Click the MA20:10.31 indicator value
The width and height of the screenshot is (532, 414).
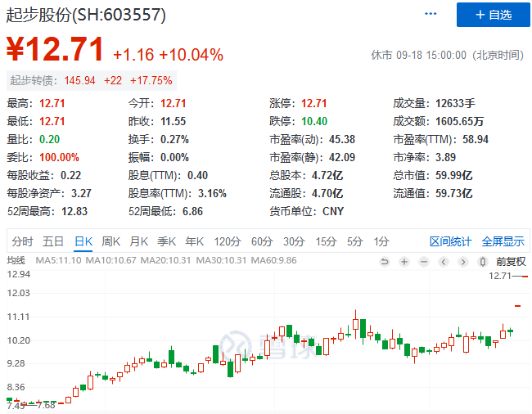tap(165, 260)
